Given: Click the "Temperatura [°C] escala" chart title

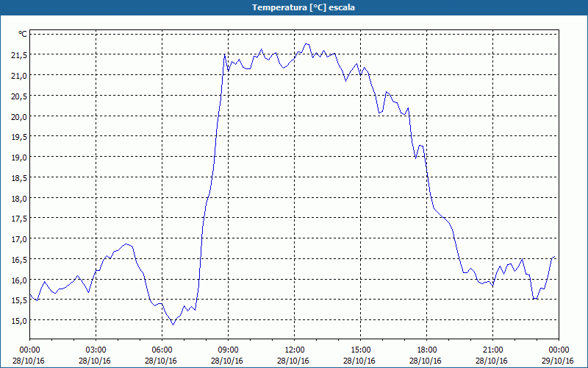Looking at the screenshot, I should tap(304, 7).
